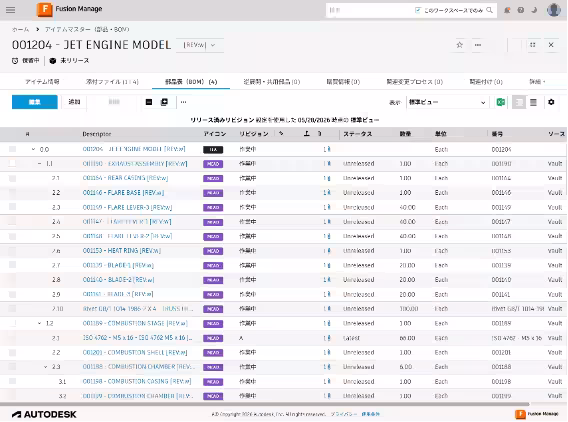This screenshot has height=422, width=568.
Task: Open the hamburger navigation menu
Action: tap(11, 10)
